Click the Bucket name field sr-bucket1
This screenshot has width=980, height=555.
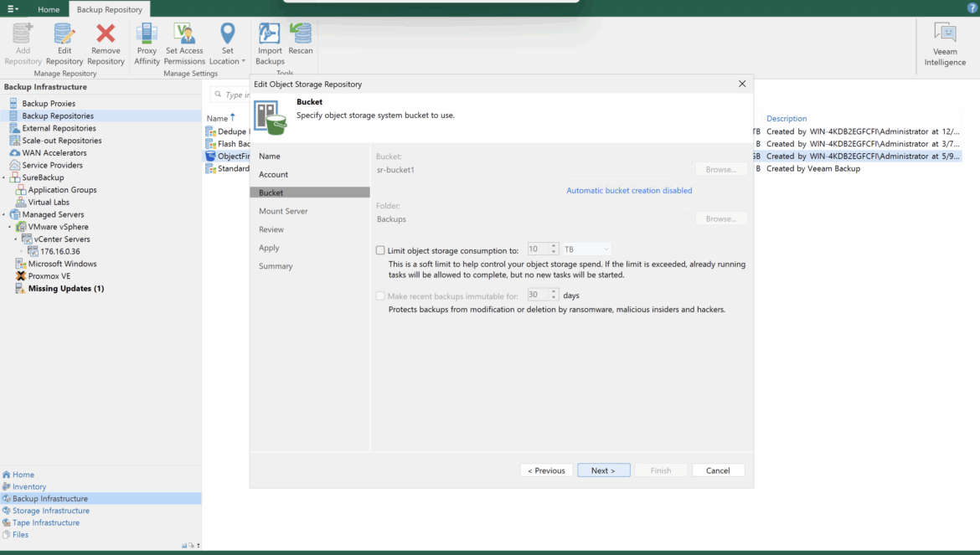tap(533, 170)
